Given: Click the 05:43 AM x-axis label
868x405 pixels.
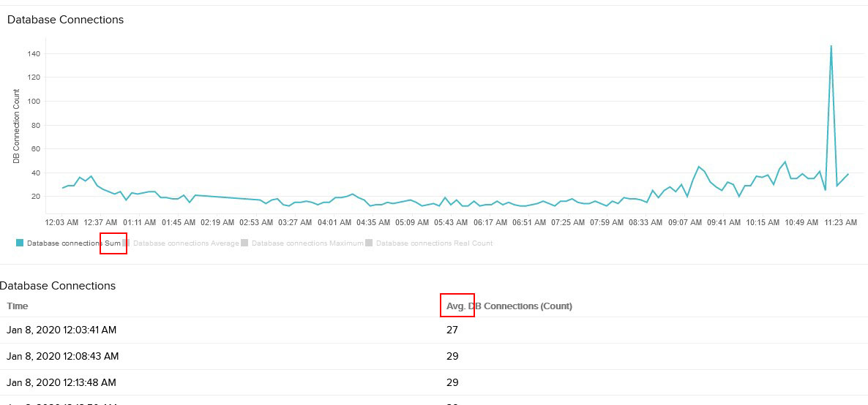Looking at the screenshot, I should pos(451,222).
